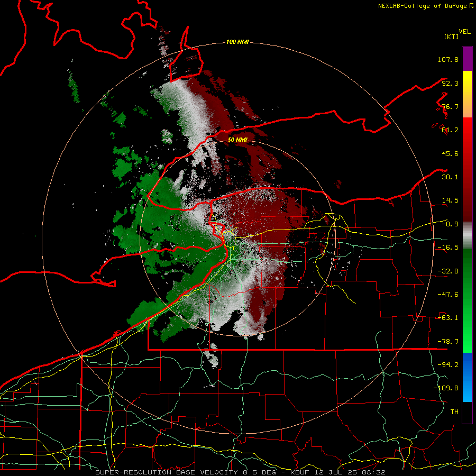Select the 61.2 legend value
Screen dimensions: 476x476
click(x=450, y=130)
